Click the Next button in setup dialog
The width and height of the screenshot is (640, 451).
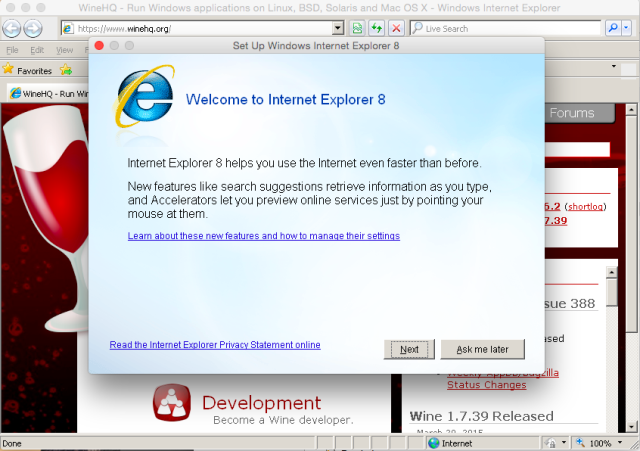click(409, 349)
